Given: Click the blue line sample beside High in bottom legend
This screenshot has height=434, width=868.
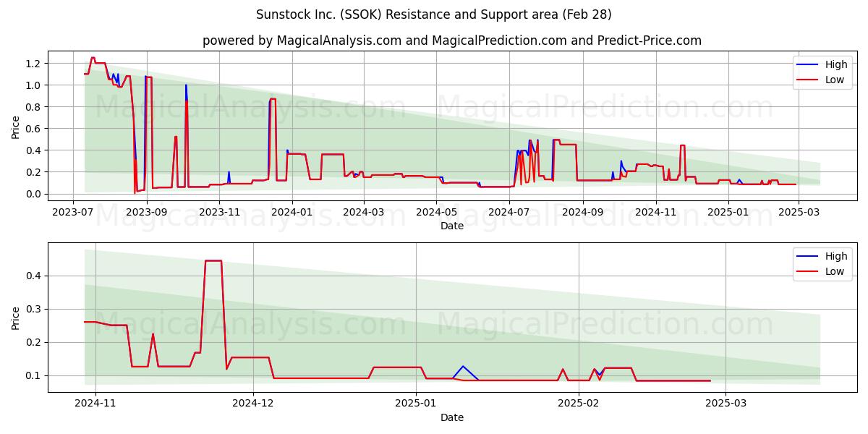Looking at the screenshot, I should [x=808, y=257].
